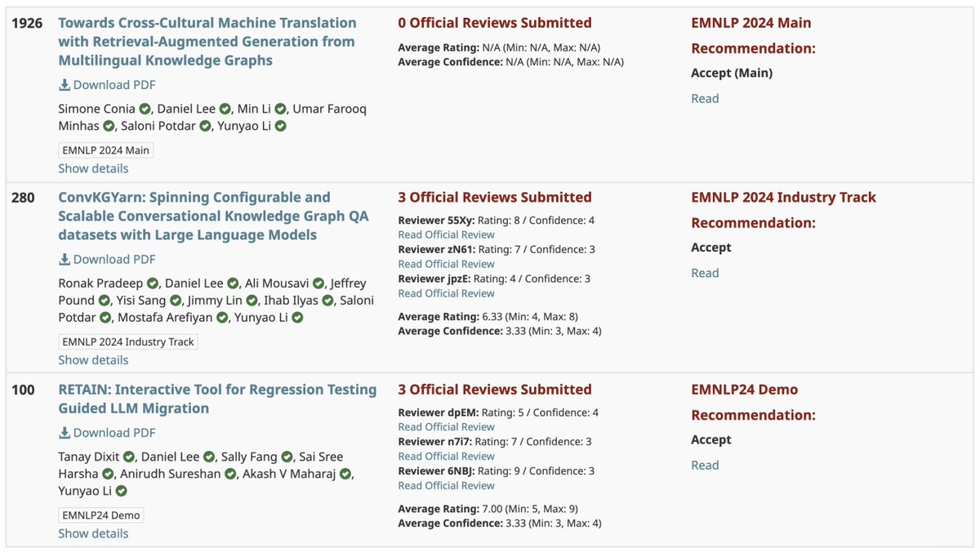Read official review from Reviewer zN61

click(446, 264)
